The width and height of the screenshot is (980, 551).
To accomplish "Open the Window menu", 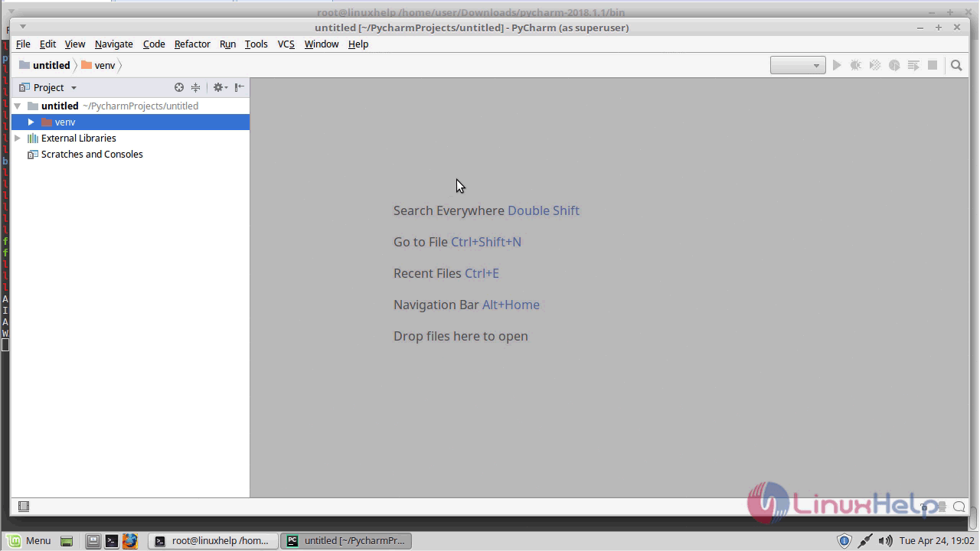I will [322, 44].
